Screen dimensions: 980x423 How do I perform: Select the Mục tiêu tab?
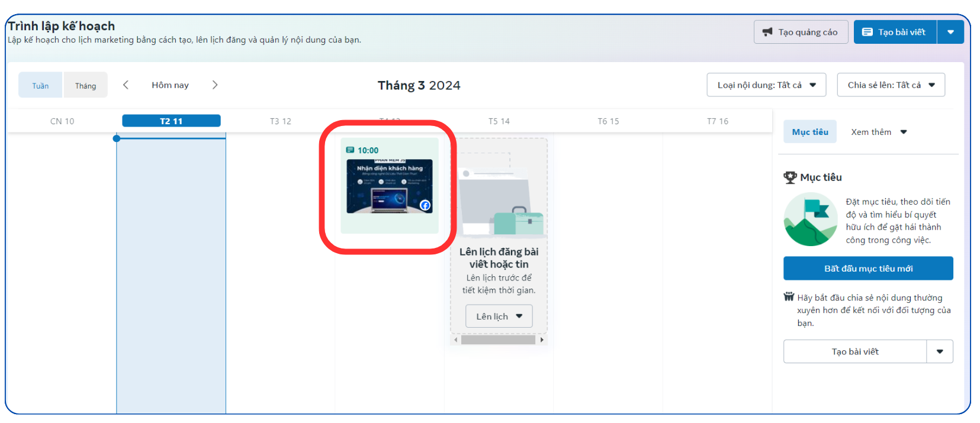810,132
